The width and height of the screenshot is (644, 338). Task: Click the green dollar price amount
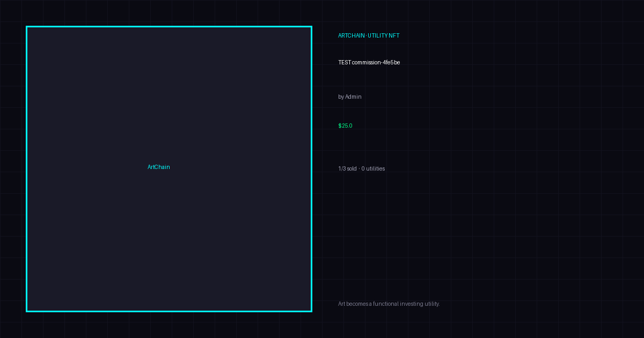345,126
